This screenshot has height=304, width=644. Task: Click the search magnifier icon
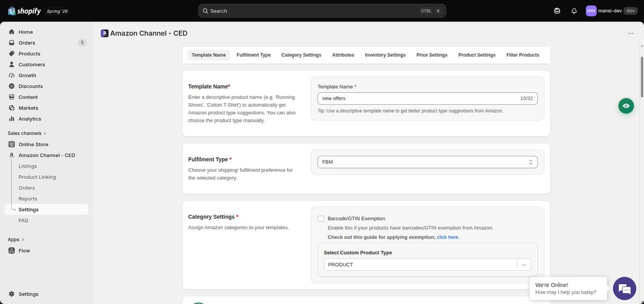pyautogui.click(x=206, y=11)
